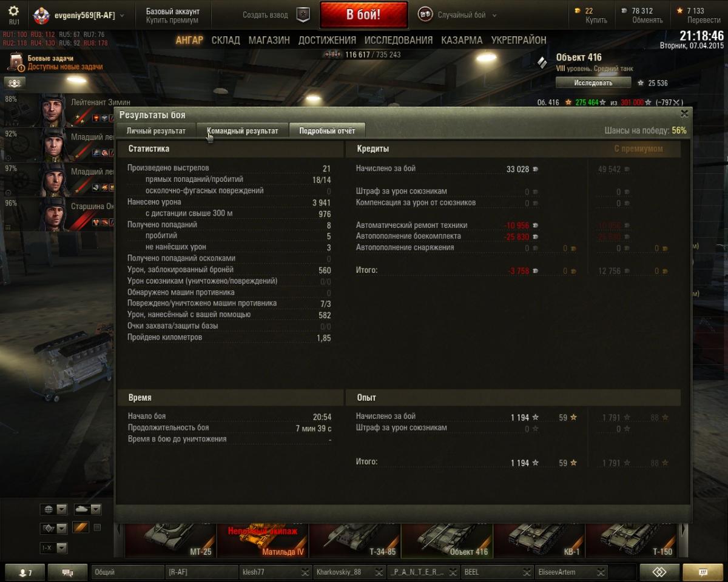This screenshot has height=582, width=728.
Task: Close the klesh77 chat tab
Action: coord(306,572)
